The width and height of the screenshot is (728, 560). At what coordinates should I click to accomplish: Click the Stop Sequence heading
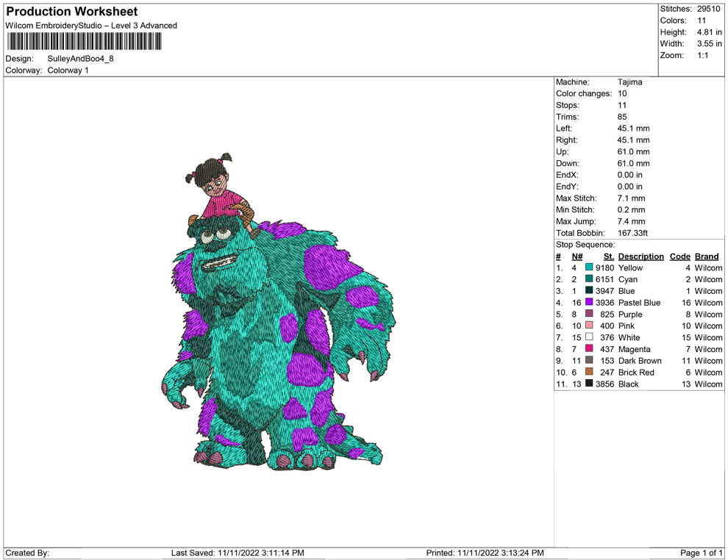(x=585, y=245)
